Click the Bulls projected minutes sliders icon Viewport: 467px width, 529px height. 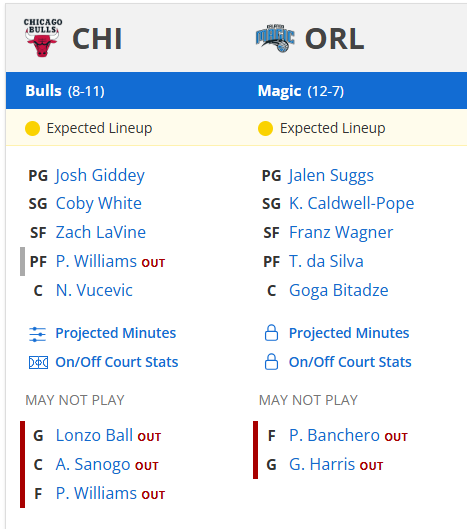37,334
